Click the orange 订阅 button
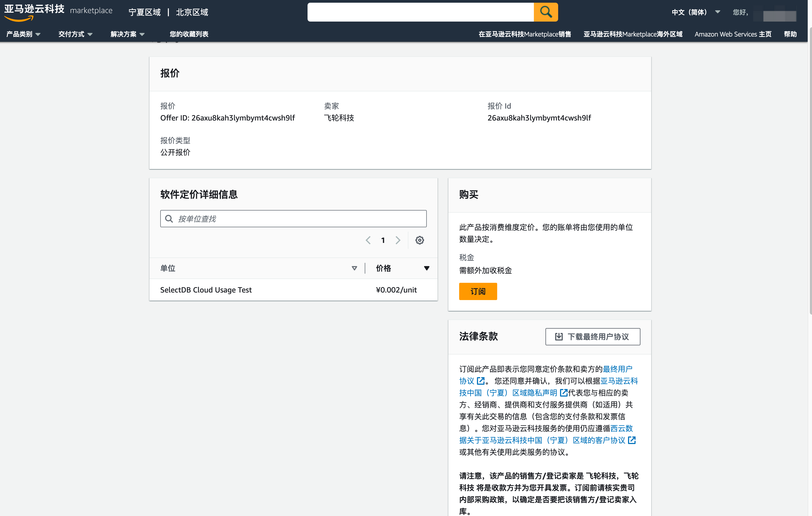 tap(478, 291)
